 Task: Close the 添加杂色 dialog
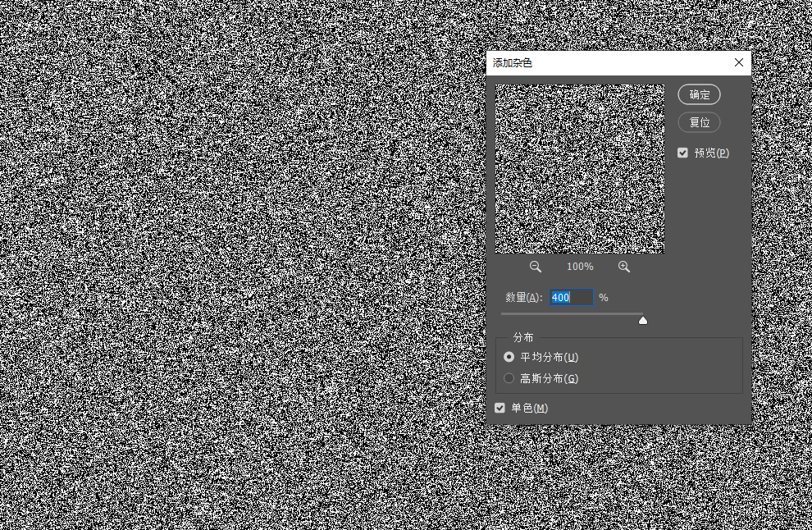[x=739, y=62]
